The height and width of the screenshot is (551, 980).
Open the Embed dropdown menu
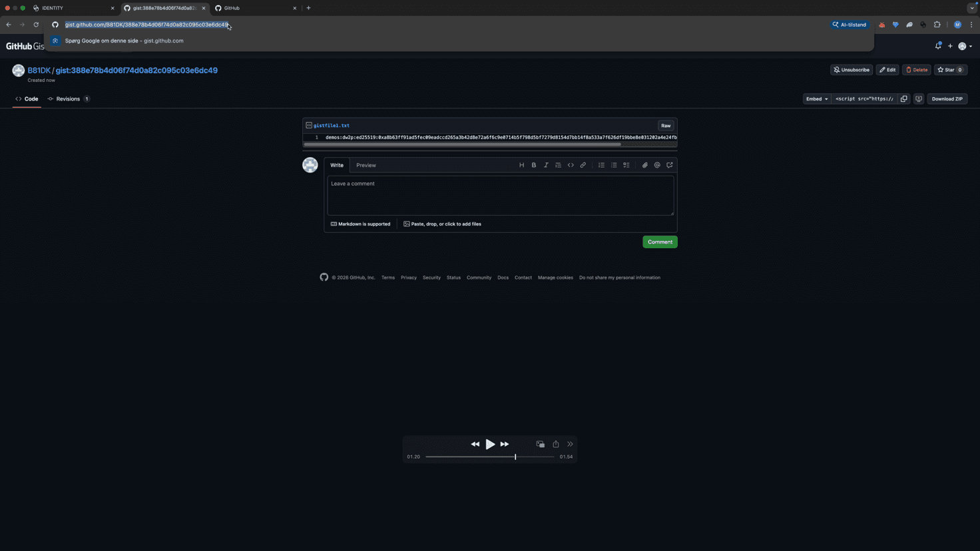click(816, 98)
